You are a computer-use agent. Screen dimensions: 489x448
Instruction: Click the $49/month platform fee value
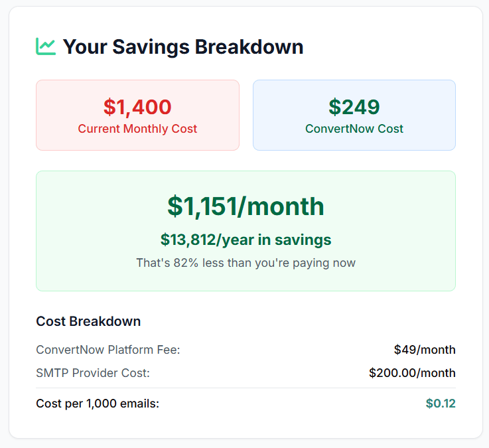coord(425,350)
